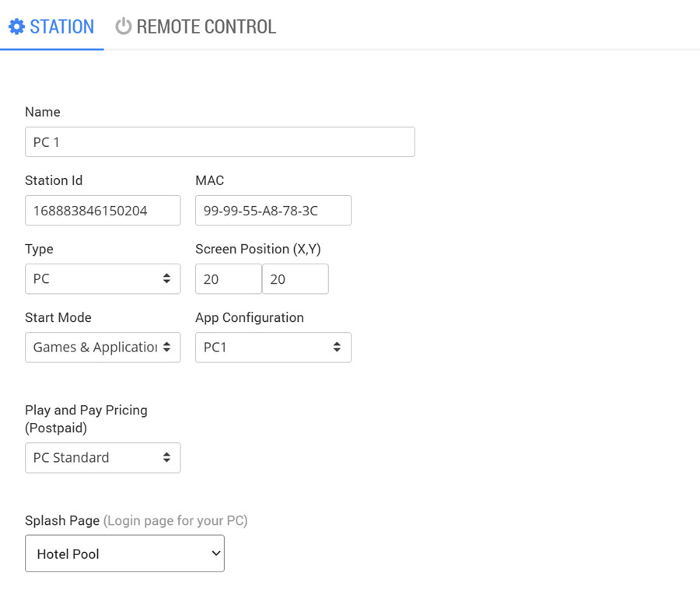
Task: Click into the Station Id field
Action: pos(103,211)
